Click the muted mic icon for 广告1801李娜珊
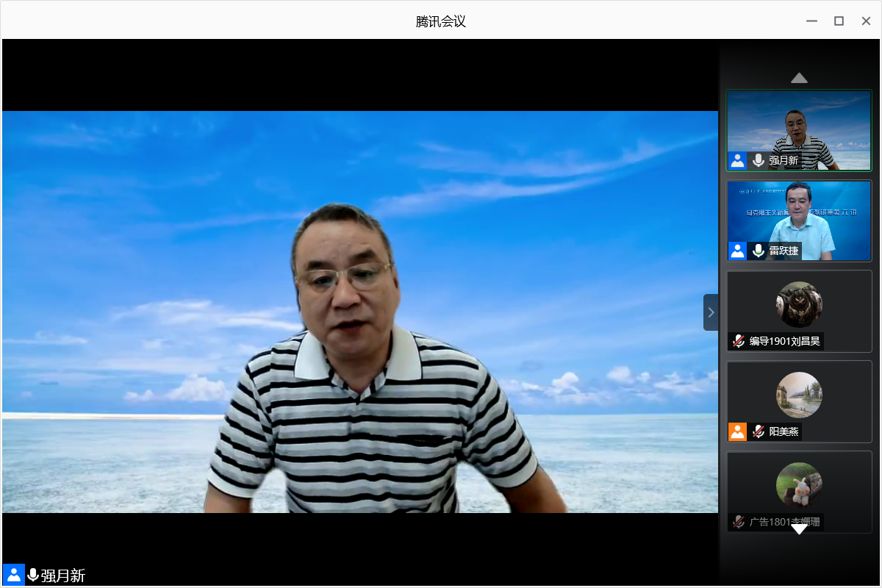 (738, 522)
